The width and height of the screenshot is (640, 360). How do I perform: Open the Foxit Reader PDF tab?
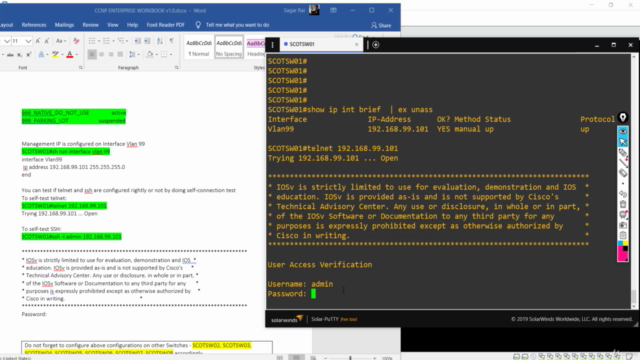coord(165,25)
